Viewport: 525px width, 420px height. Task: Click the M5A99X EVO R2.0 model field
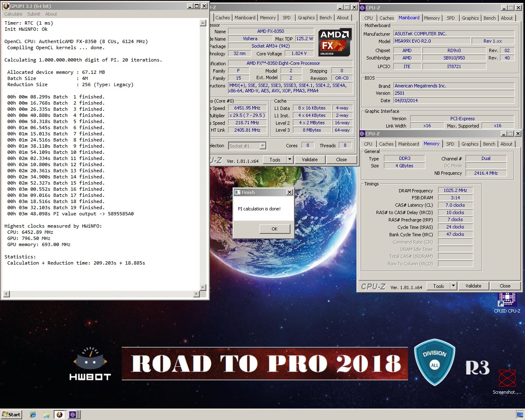tap(431, 41)
